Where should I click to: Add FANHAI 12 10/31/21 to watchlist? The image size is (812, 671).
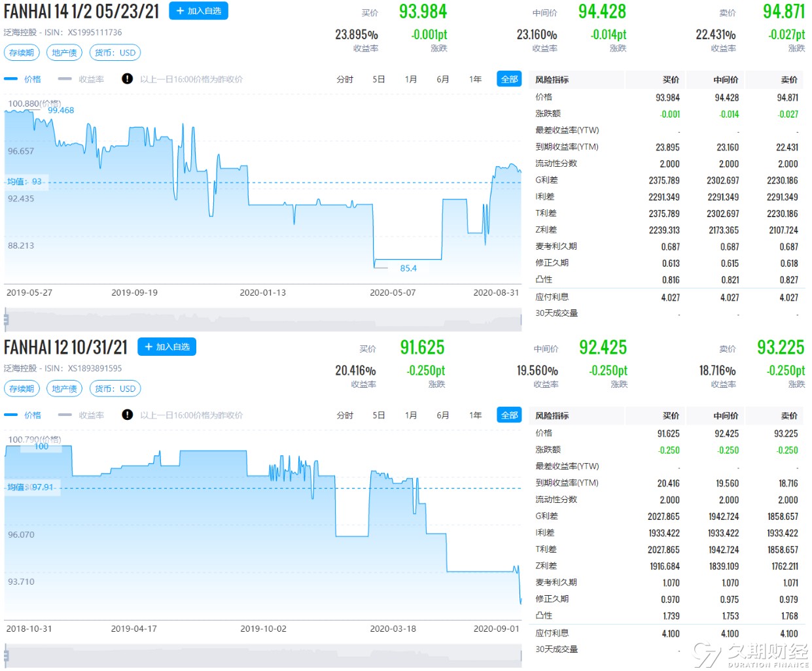(167, 347)
